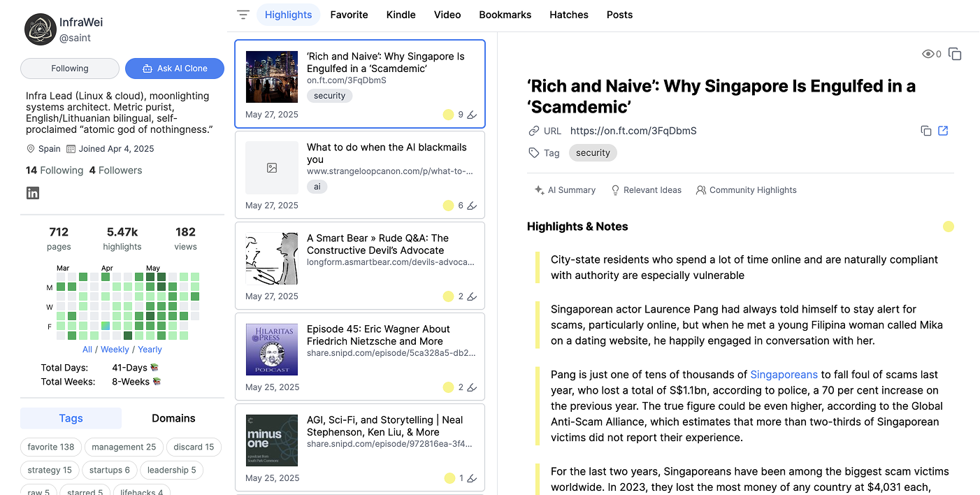
Task: Select the Tags tab in sidebar
Action: coord(71,418)
